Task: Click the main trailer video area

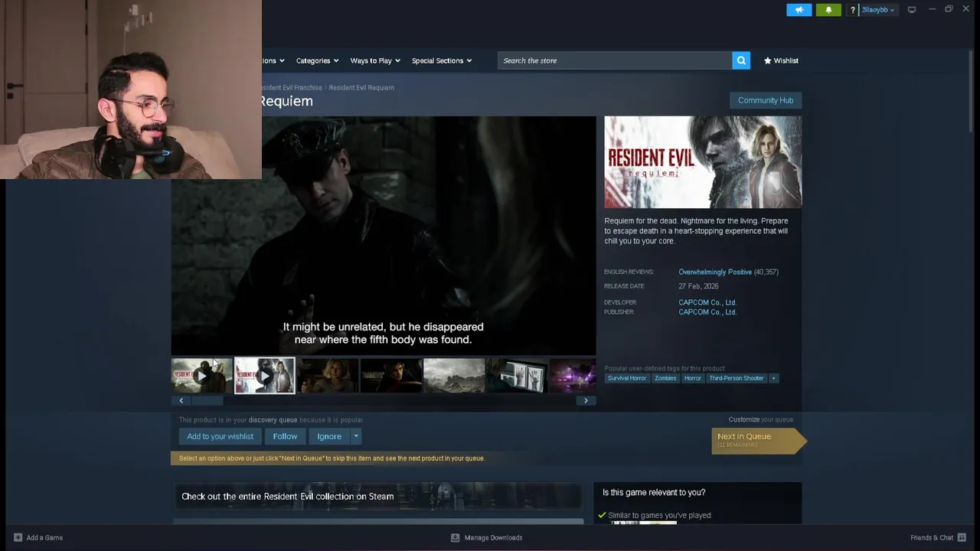Action: [x=384, y=236]
